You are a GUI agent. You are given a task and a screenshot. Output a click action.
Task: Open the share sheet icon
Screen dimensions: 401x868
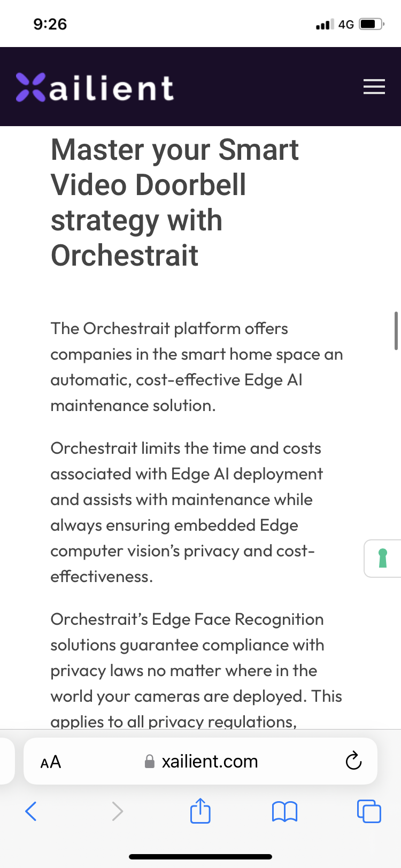(200, 810)
